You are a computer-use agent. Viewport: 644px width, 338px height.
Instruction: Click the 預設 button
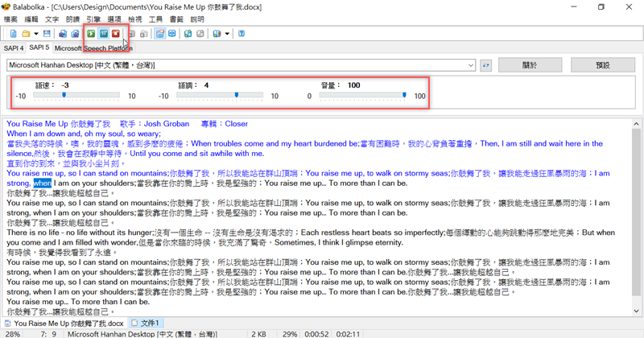601,64
